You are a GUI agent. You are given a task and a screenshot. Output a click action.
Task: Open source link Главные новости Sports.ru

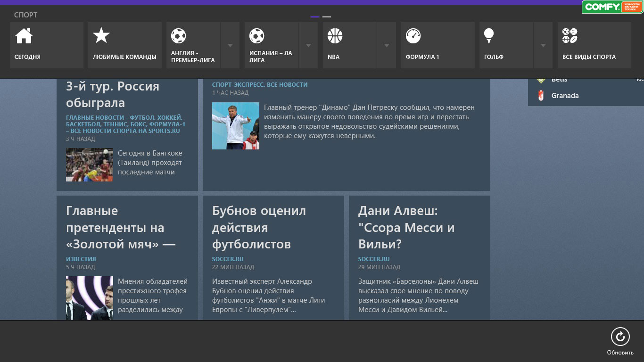pos(125,124)
